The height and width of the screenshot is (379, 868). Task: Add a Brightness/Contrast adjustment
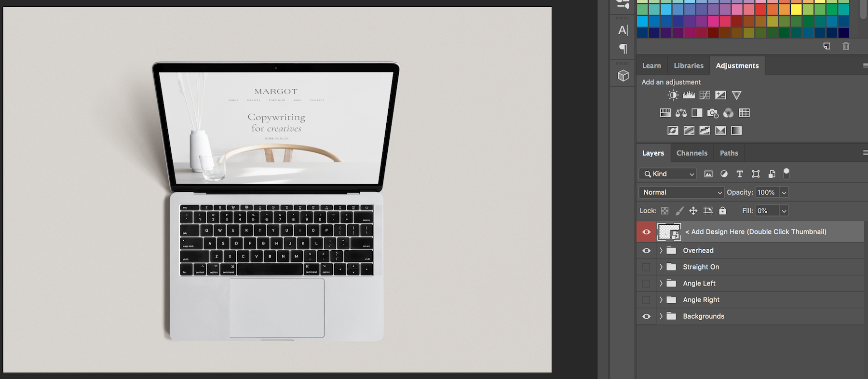click(x=673, y=95)
